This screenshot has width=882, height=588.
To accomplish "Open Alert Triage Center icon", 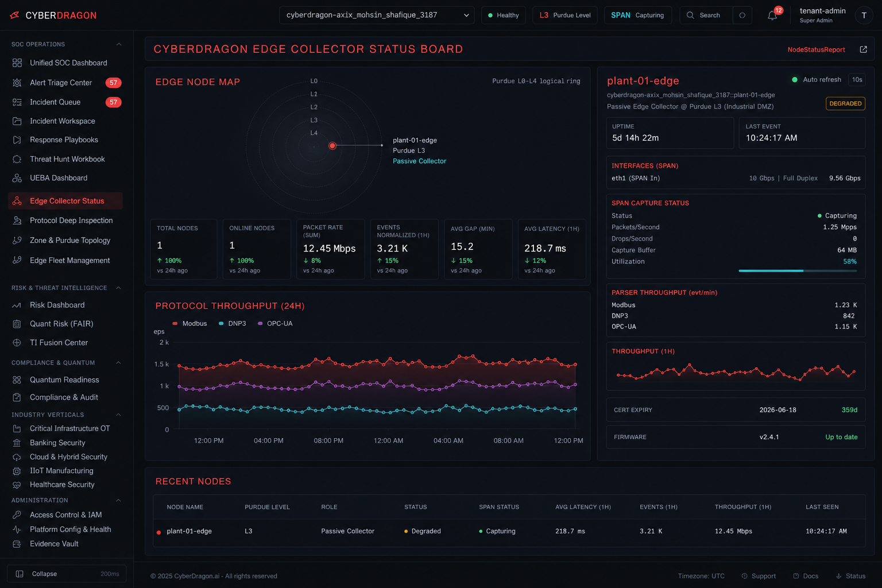I will 17,83.
